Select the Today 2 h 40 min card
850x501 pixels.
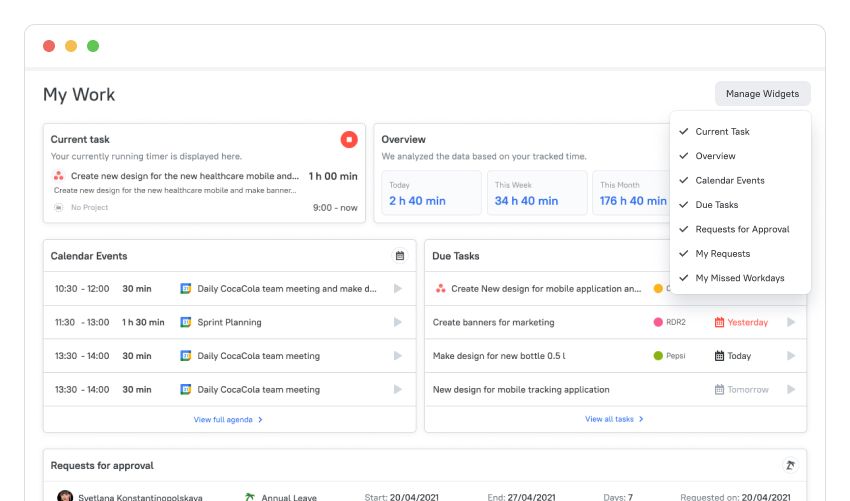(431, 192)
